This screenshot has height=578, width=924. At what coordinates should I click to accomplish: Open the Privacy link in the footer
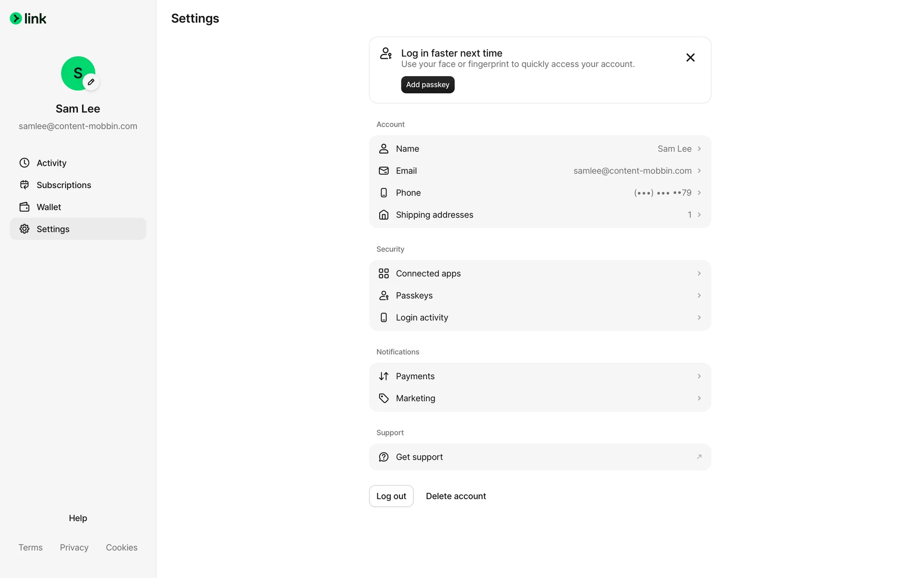(74, 548)
